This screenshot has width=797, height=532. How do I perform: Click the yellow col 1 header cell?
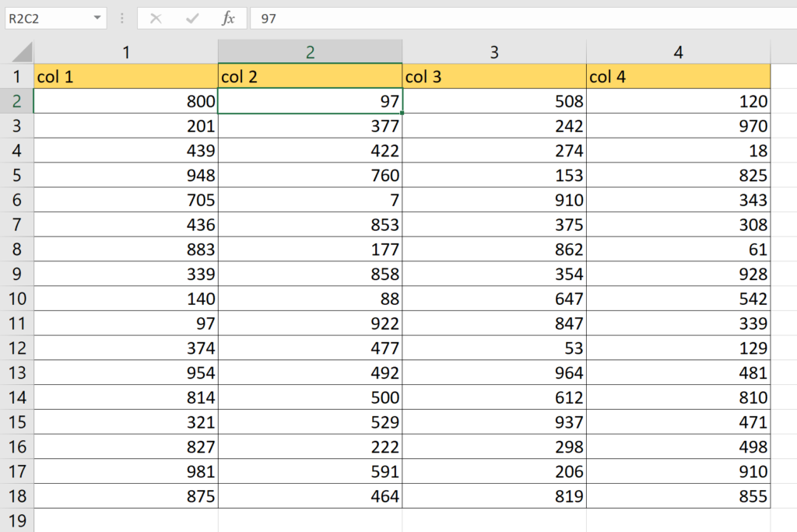125,76
